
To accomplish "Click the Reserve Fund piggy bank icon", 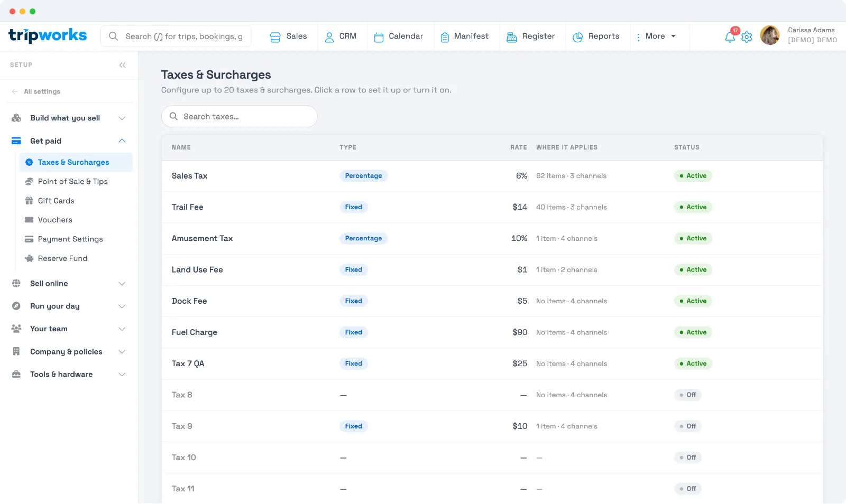I will pos(29,258).
